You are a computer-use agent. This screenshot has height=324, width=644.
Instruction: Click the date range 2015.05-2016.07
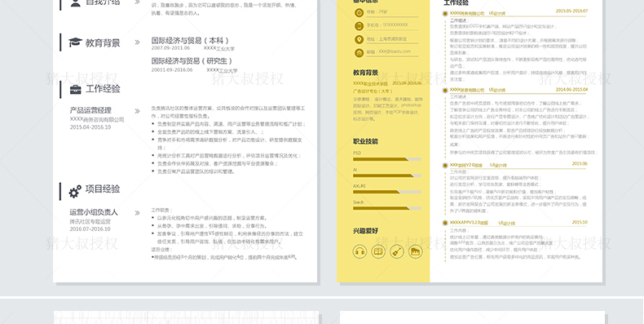(571, 11)
